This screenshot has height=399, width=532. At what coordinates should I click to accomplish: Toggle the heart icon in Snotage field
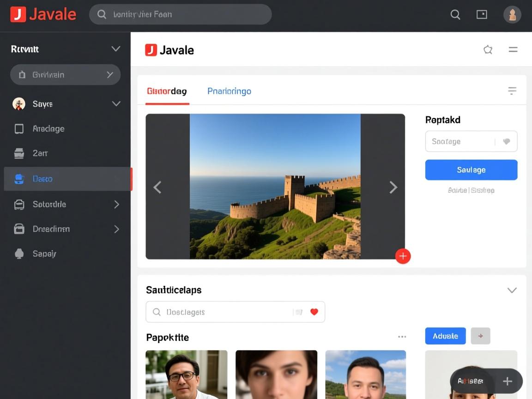click(506, 142)
